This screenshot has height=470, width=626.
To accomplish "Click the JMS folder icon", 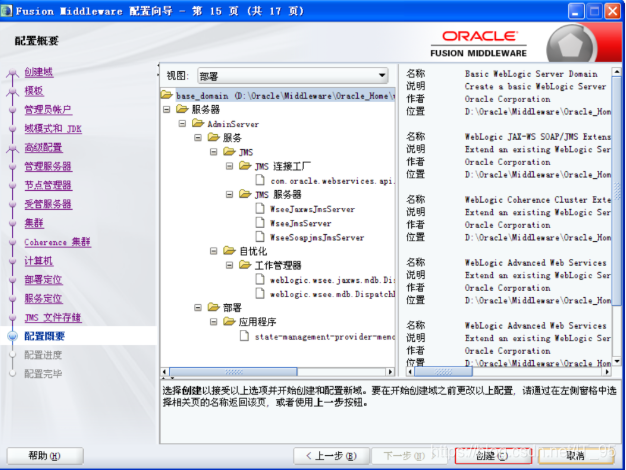I will coord(229,152).
